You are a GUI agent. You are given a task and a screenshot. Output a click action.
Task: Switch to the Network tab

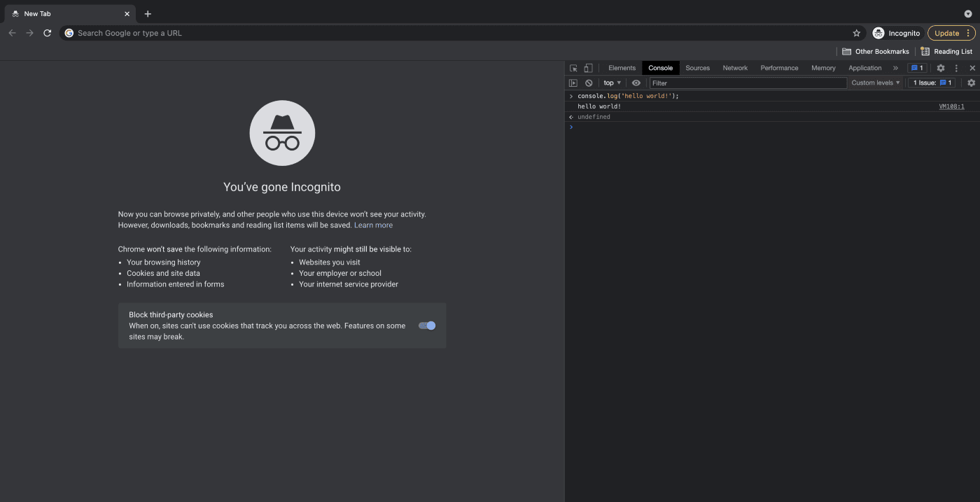tap(735, 68)
